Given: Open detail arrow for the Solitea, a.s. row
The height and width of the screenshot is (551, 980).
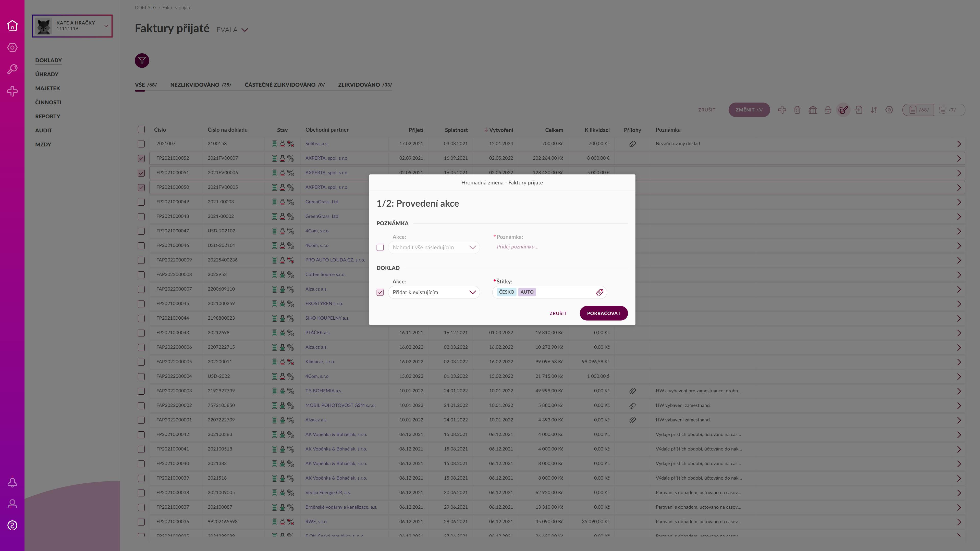Looking at the screenshot, I should point(959,144).
